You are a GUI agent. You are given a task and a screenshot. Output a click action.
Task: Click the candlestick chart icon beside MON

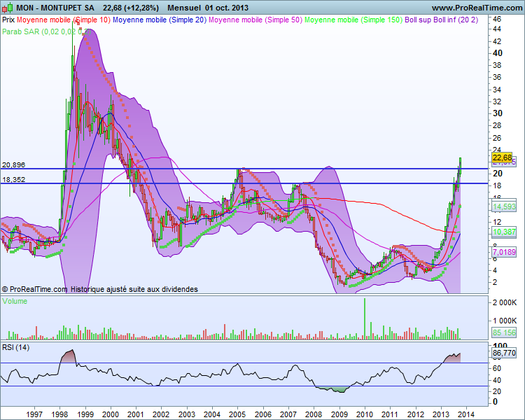click(x=7, y=7)
